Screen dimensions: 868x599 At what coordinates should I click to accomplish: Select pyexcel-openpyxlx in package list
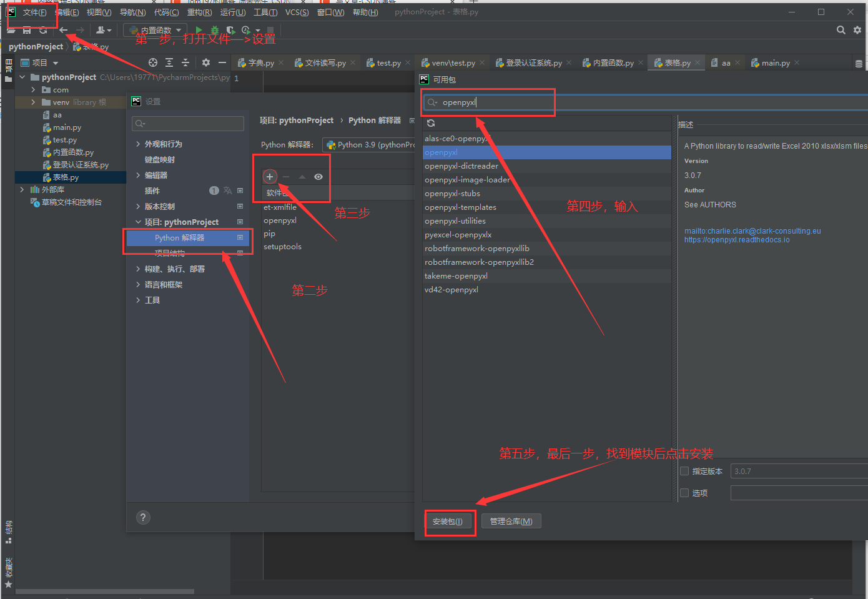pos(547,235)
